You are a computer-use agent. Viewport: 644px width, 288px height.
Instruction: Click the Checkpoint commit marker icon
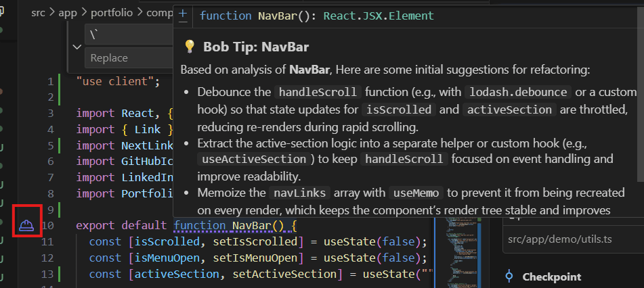[509, 277]
